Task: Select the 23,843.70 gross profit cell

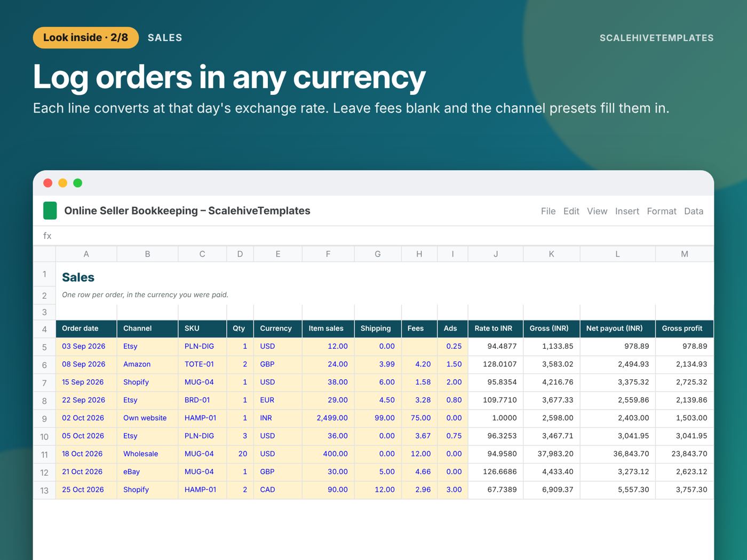Action: [685, 454]
